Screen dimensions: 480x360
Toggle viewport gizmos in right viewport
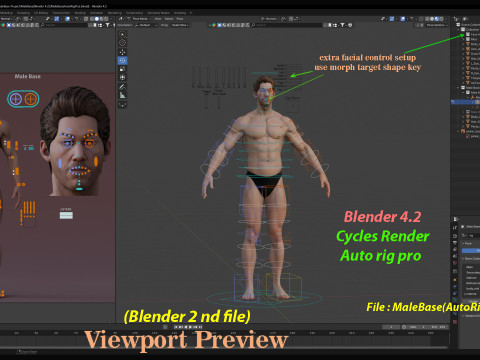(392, 19)
